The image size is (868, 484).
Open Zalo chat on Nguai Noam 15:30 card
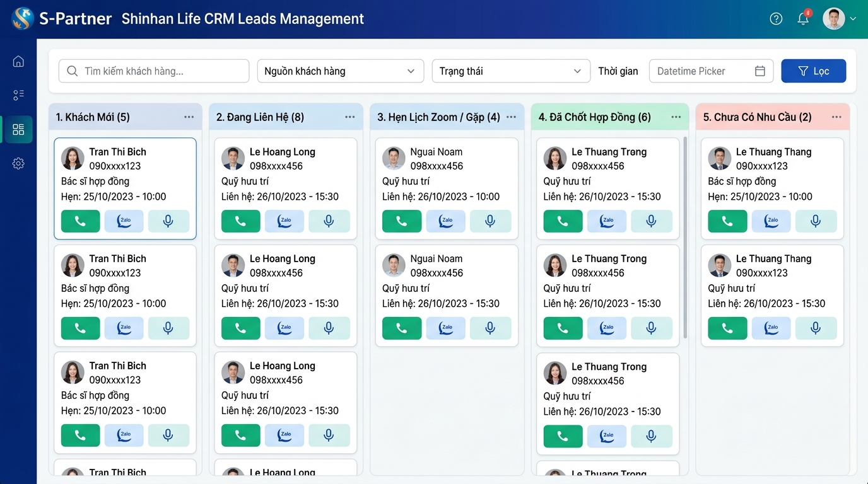click(445, 328)
